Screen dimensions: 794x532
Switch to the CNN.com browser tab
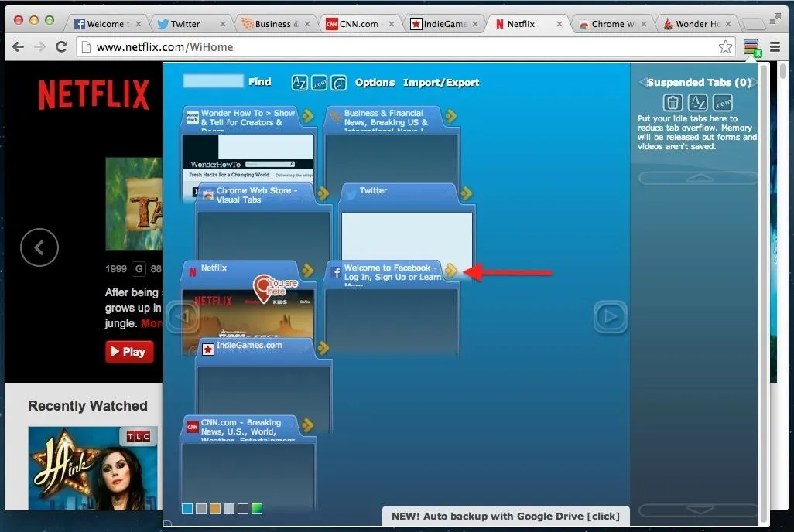tap(360, 24)
